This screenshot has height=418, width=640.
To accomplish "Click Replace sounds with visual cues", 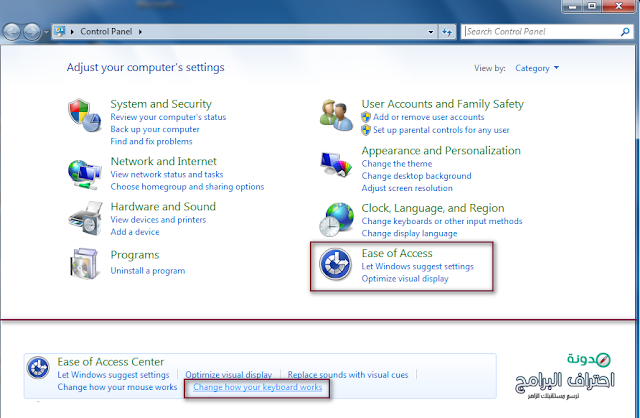I will [x=347, y=375].
